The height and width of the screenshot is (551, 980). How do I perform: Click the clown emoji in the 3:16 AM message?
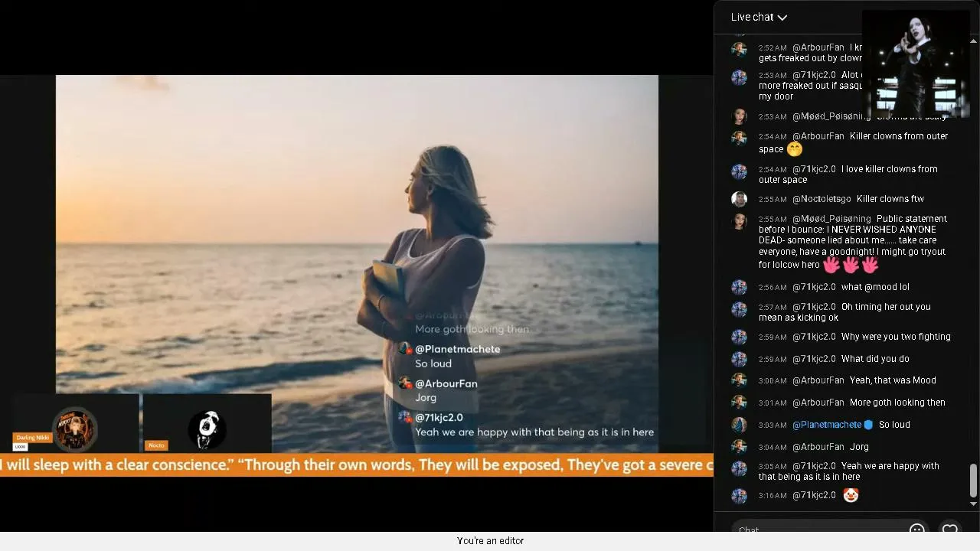[x=850, y=495]
